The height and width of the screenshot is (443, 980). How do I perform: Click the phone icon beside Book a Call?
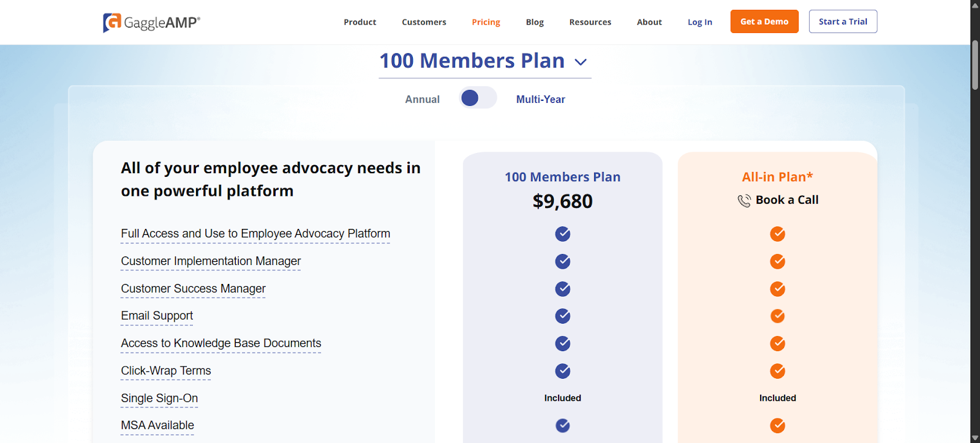744,201
